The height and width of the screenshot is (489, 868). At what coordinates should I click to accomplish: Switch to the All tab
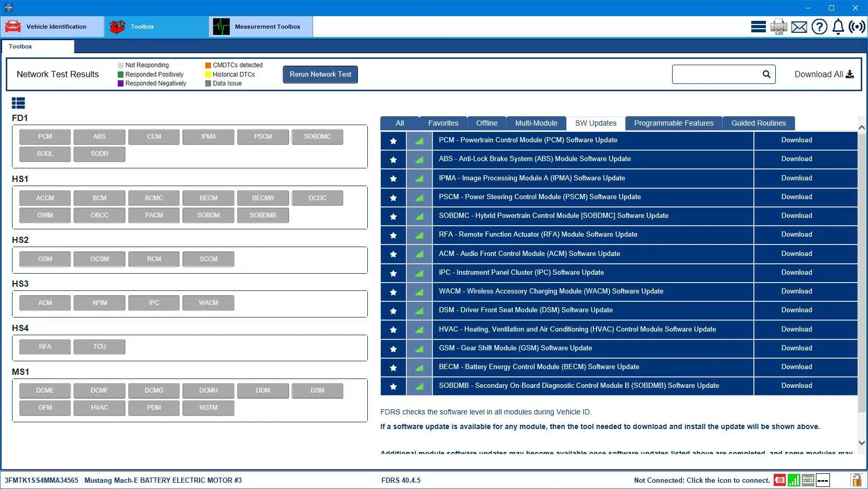click(400, 123)
